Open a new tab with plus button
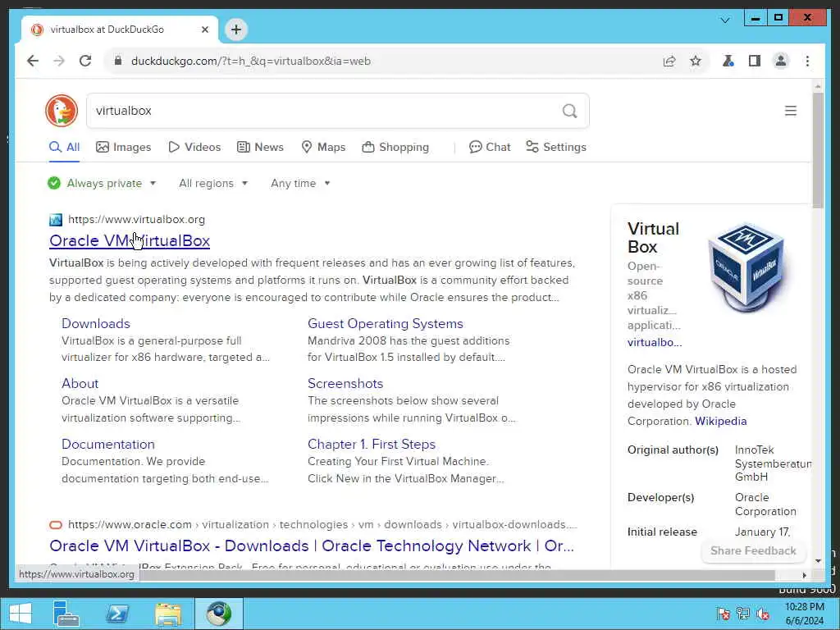This screenshot has width=840, height=630. [x=236, y=30]
